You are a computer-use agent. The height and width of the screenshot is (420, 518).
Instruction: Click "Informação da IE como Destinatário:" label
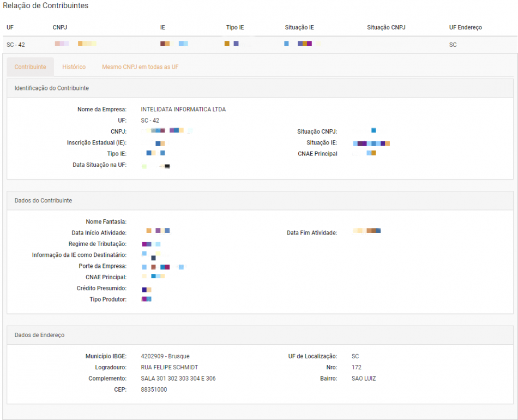click(x=79, y=255)
